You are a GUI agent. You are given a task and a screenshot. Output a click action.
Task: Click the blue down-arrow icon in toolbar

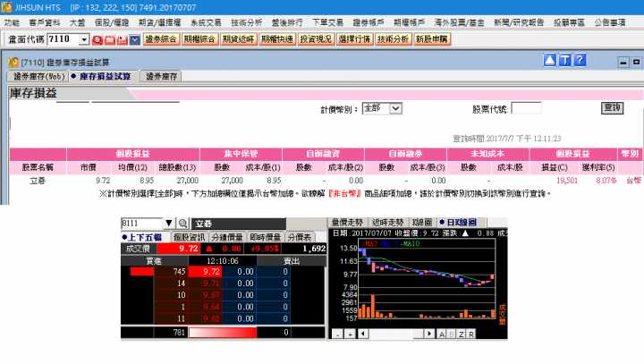[x=135, y=40]
